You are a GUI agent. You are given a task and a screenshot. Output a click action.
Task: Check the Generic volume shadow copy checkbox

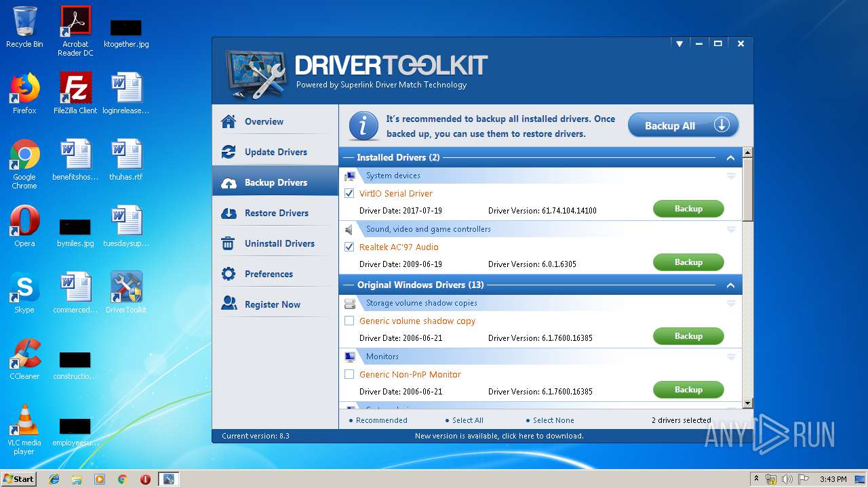349,321
